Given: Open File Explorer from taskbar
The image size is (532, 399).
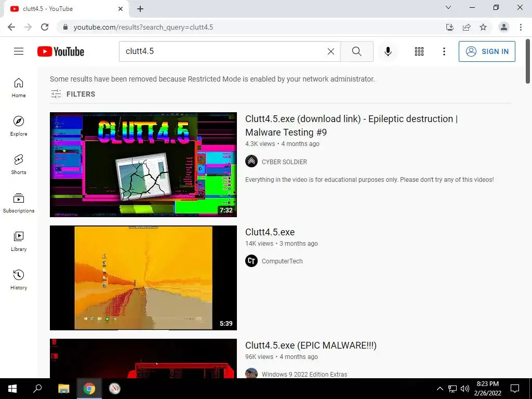Looking at the screenshot, I should [x=63, y=389].
